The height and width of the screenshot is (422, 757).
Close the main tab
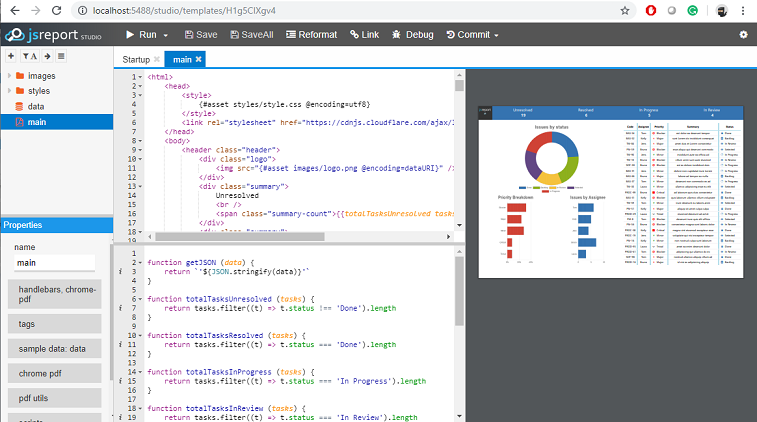click(x=198, y=60)
